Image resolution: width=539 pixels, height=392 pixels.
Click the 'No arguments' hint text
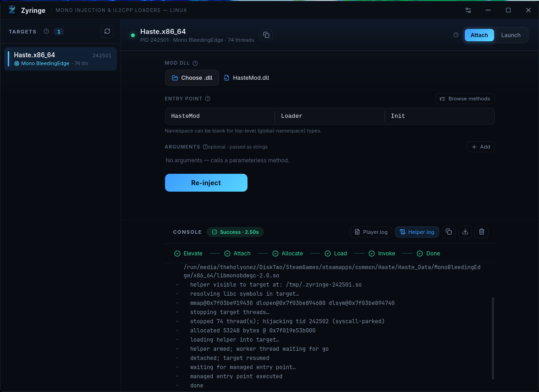(x=227, y=160)
